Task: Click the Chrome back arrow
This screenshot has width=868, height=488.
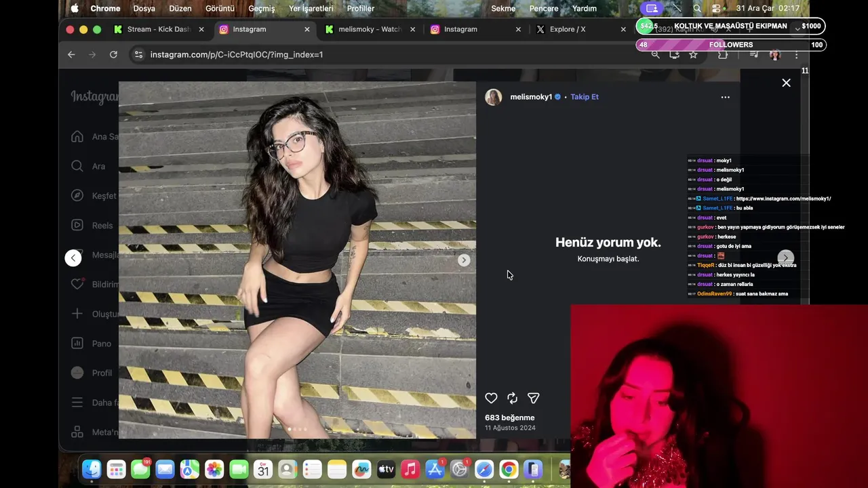Action: (71, 54)
